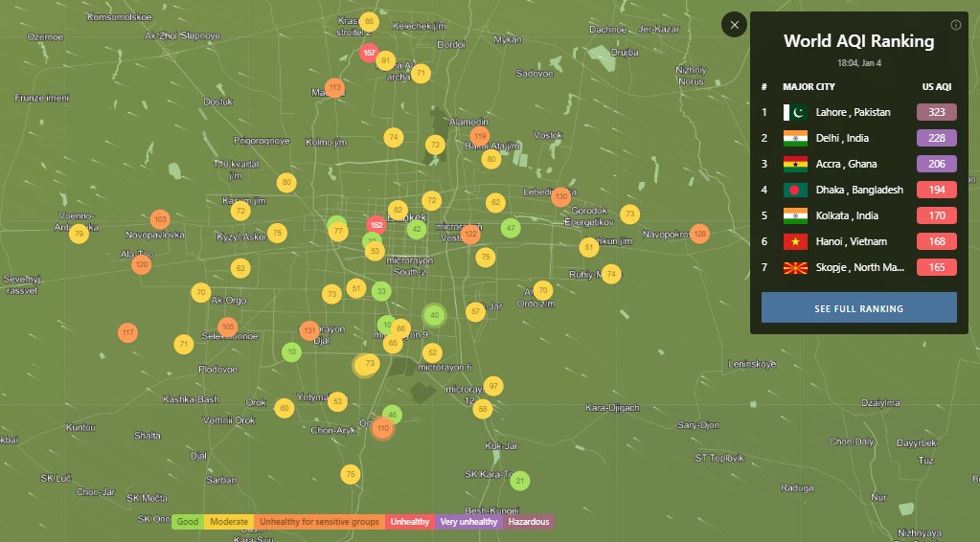Click the Bangladesh flag next to Dhaka

795,190
